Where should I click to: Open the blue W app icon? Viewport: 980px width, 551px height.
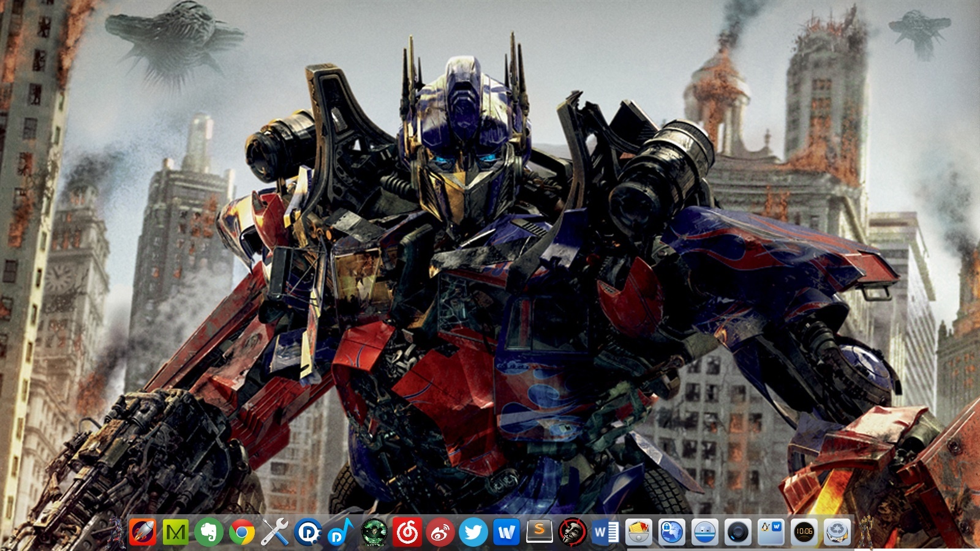(x=507, y=532)
